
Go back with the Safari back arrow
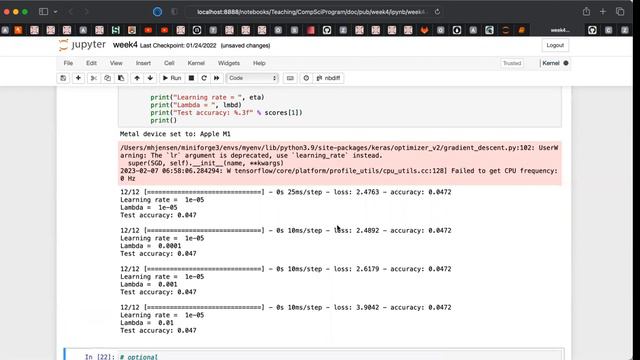(71, 12)
